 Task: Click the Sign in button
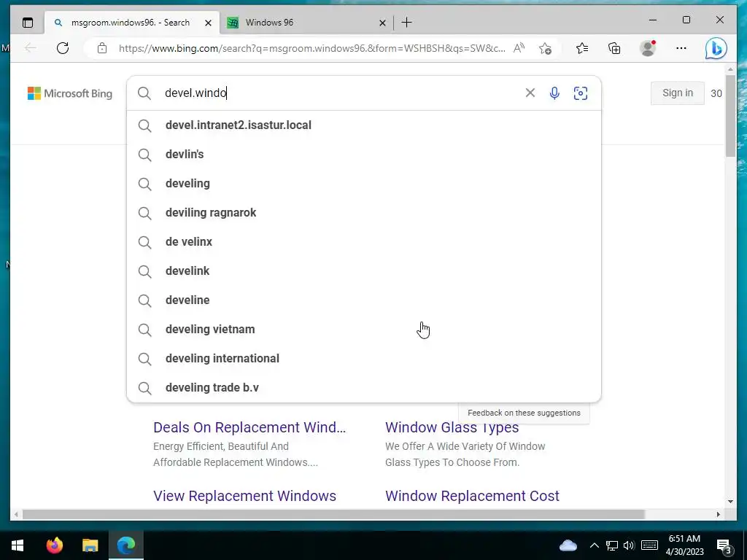(x=678, y=93)
